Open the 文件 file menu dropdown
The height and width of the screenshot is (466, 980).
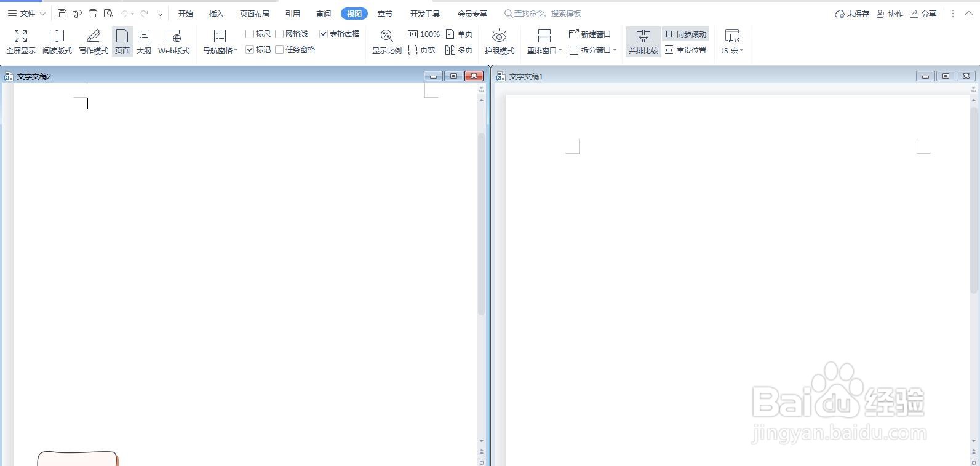(x=27, y=14)
